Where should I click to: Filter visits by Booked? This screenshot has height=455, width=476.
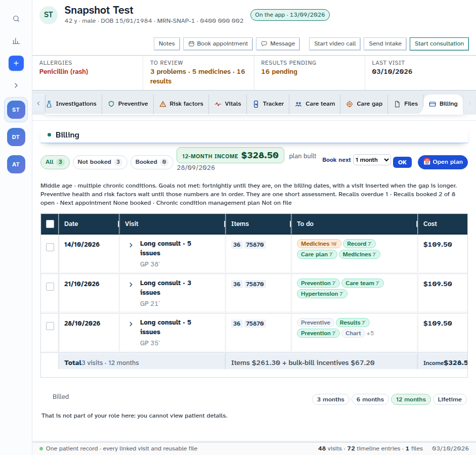pyautogui.click(x=151, y=162)
